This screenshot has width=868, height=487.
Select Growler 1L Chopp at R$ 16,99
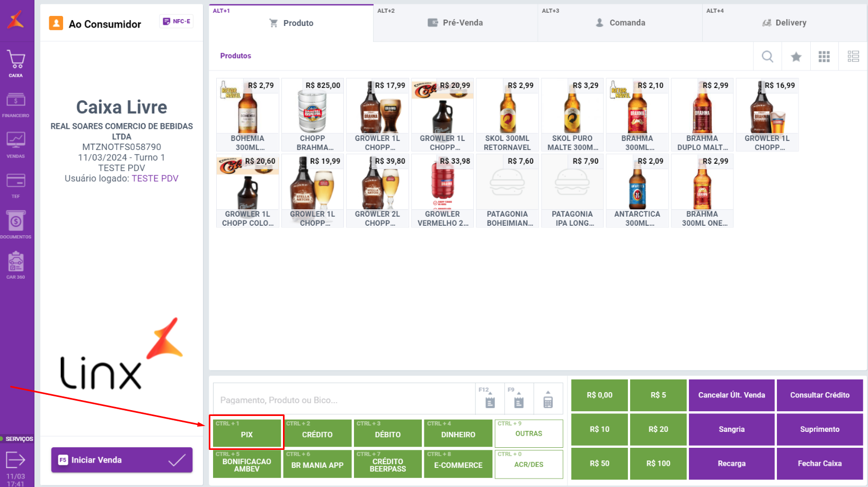pyautogui.click(x=767, y=115)
